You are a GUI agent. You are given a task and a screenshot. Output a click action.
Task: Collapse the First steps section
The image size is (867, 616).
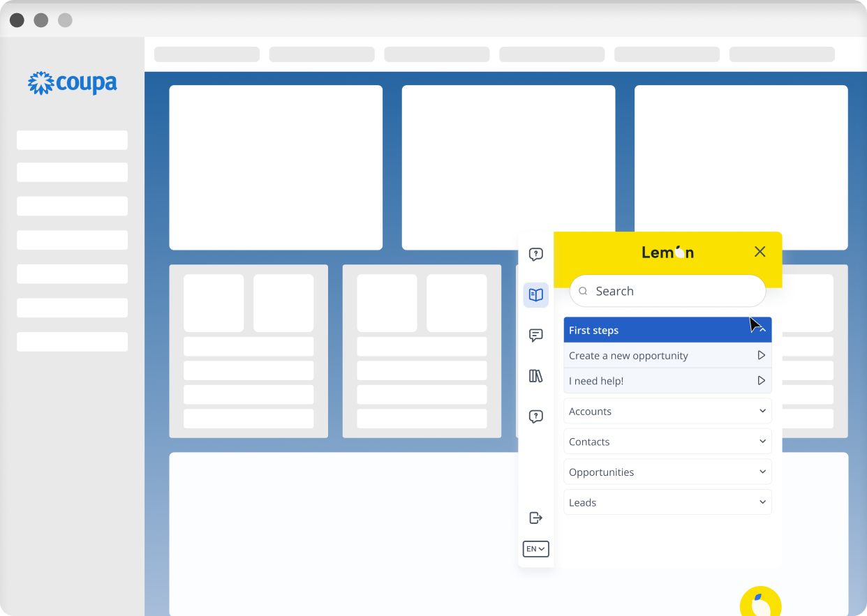(668, 330)
